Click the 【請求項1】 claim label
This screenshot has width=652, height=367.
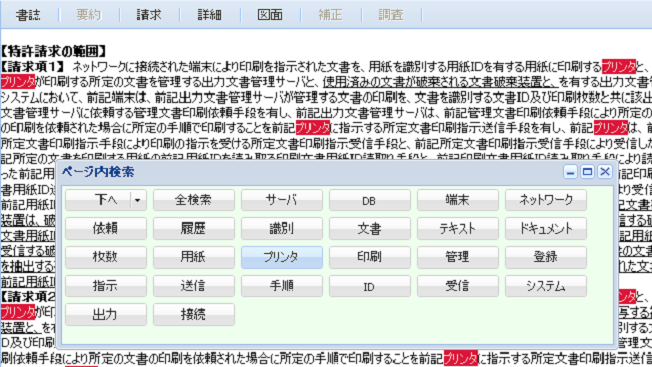tap(33, 67)
